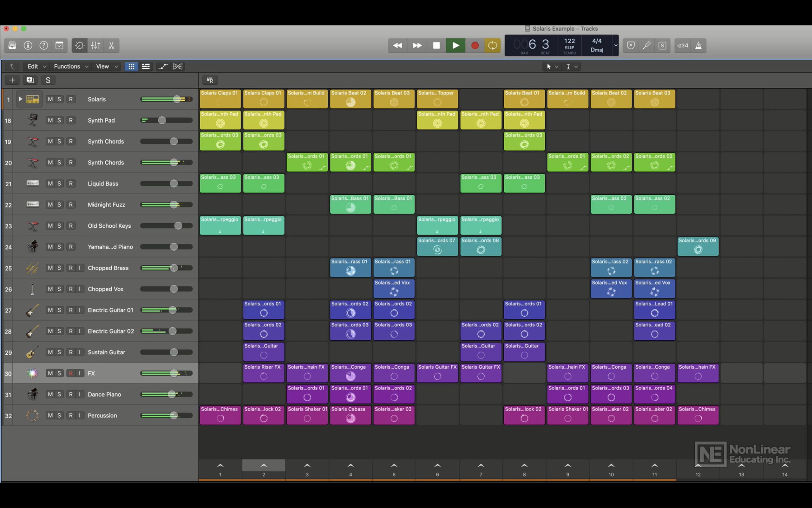Click the global Solo S button
The image size is (812, 508).
pyautogui.click(x=48, y=80)
